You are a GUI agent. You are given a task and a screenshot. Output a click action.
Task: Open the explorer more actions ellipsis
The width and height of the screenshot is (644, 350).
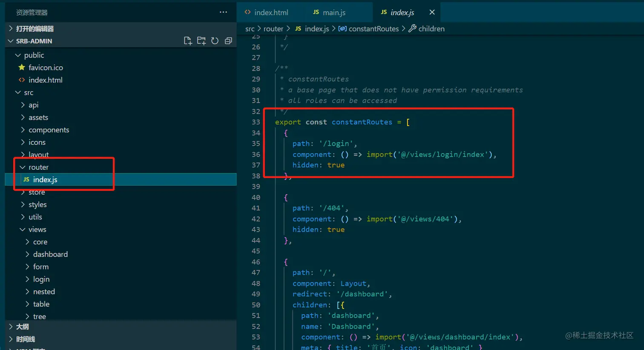coord(223,12)
